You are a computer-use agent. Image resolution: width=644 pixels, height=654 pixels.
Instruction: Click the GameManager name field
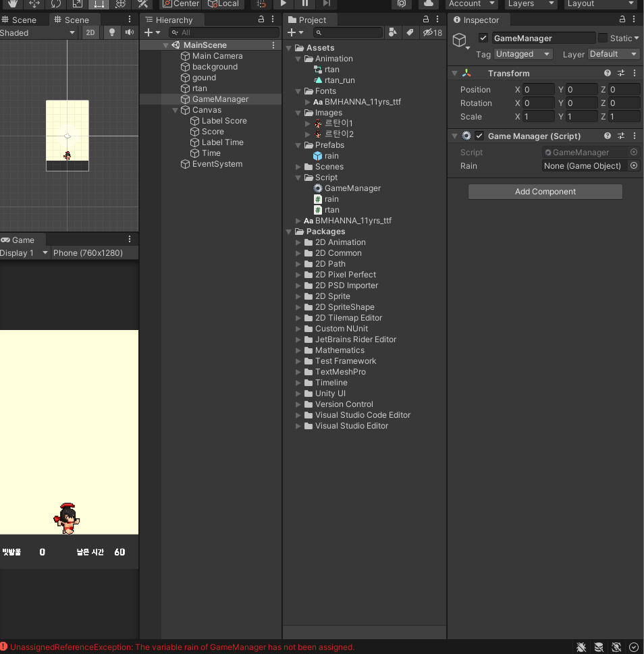(543, 38)
